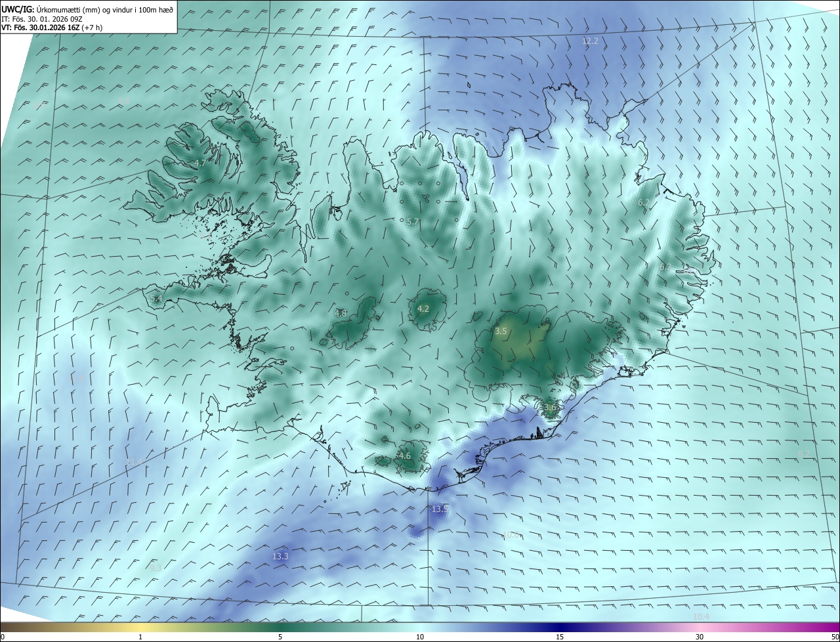This screenshot has width=840, height=642.
Task: Click the 8.2 value in the eastern sea
Action: tap(804, 454)
